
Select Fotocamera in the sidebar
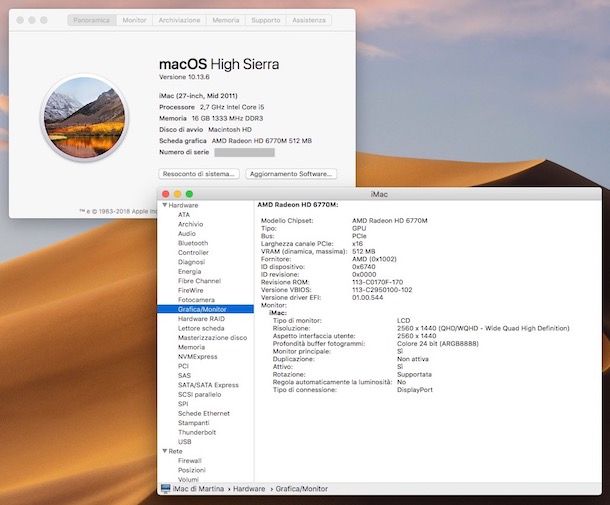click(x=196, y=300)
